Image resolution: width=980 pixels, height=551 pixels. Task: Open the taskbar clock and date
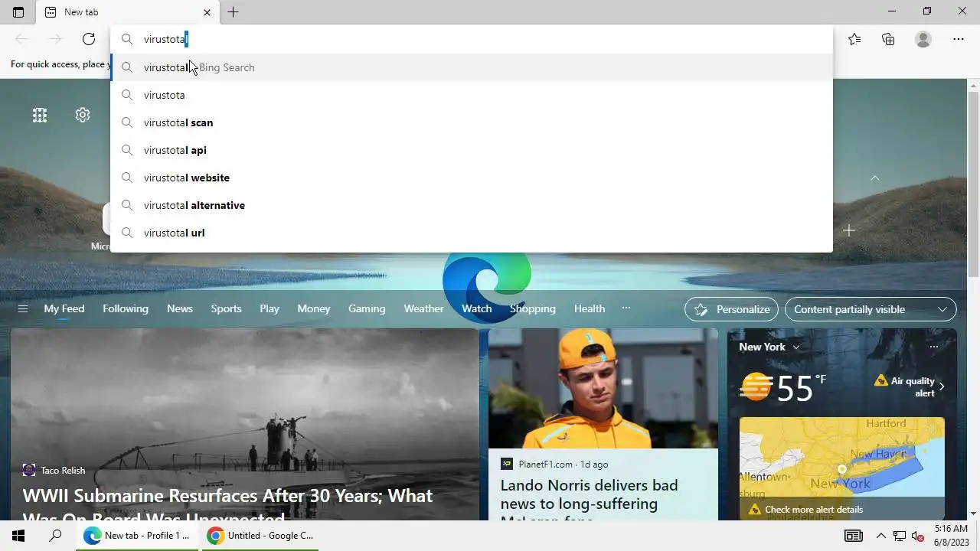click(x=951, y=536)
